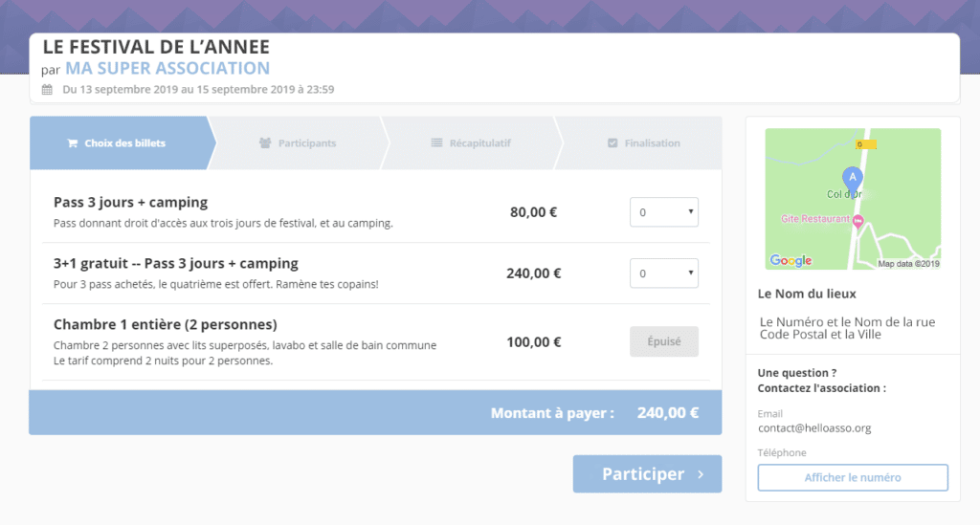The width and height of the screenshot is (980, 525).
Task: Go to the Récapitulatif step tab
Action: [471, 142]
